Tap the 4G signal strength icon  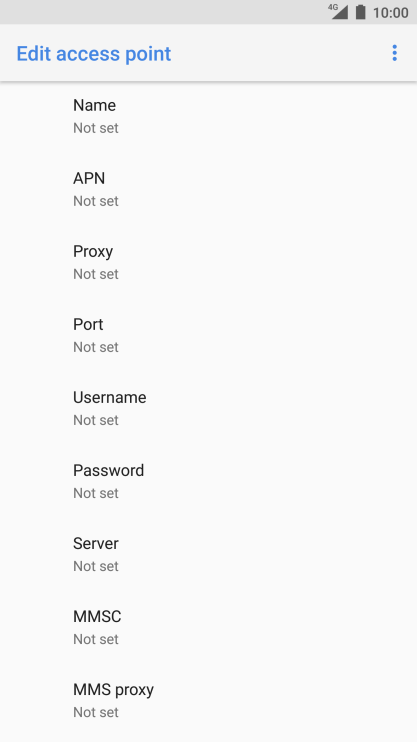point(339,11)
